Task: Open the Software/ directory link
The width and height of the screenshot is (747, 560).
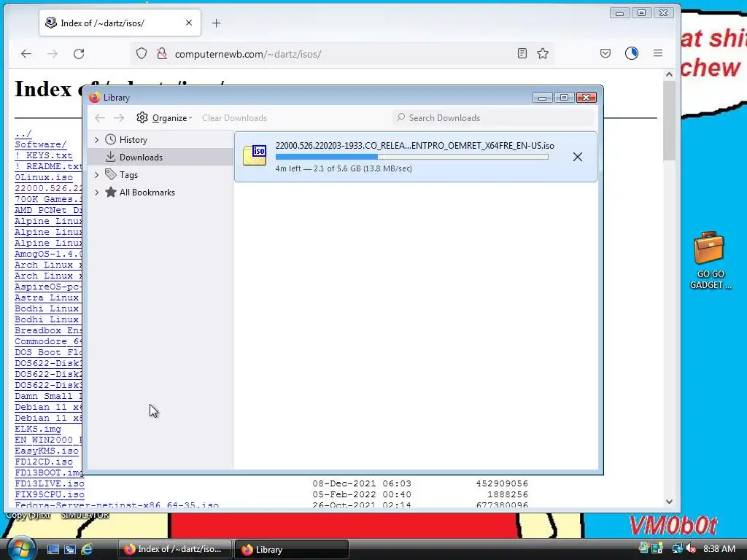Action: tap(41, 144)
